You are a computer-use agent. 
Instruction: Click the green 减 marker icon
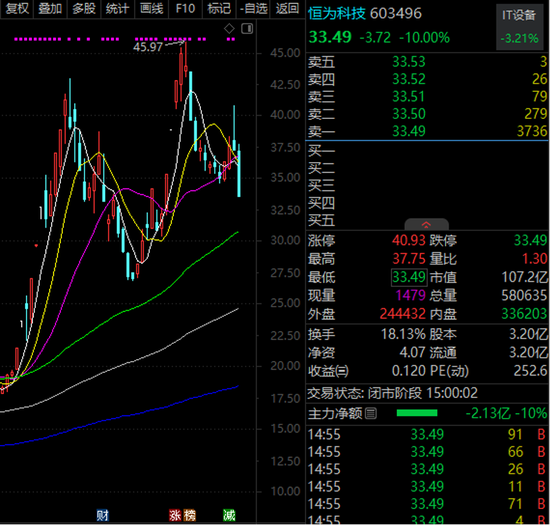point(229,515)
